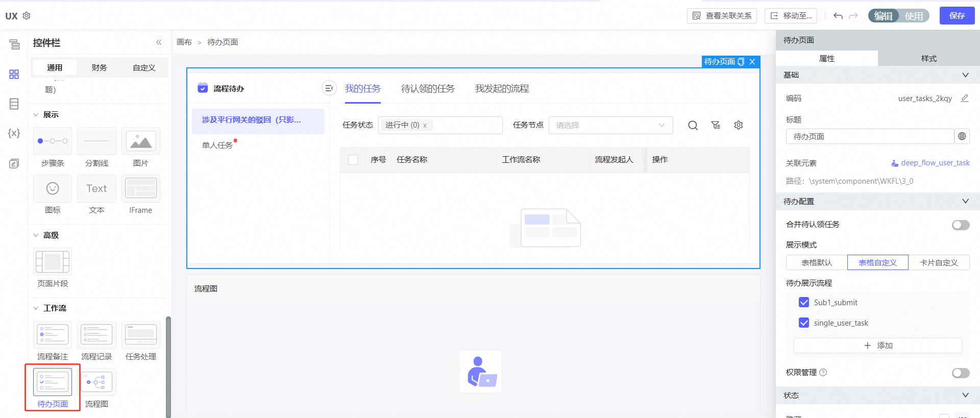Click the 标题 input field
The width and height of the screenshot is (980, 418).
tap(870, 137)
